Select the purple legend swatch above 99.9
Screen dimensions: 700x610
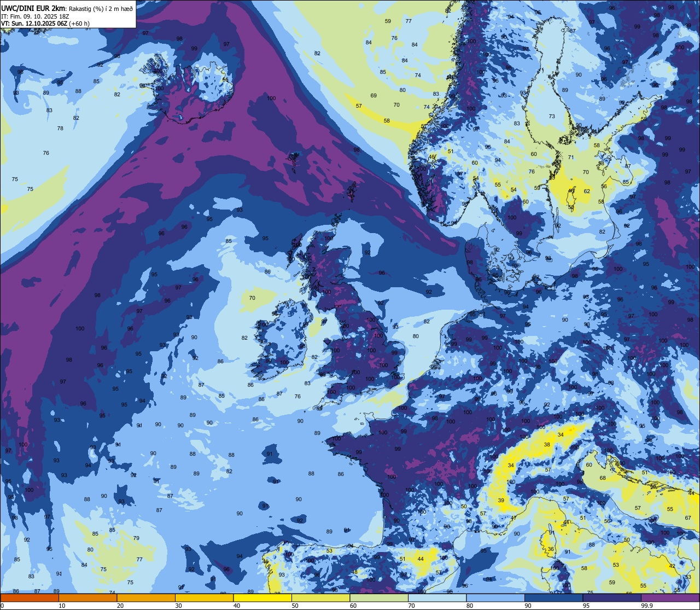click(x=670, y=597)
